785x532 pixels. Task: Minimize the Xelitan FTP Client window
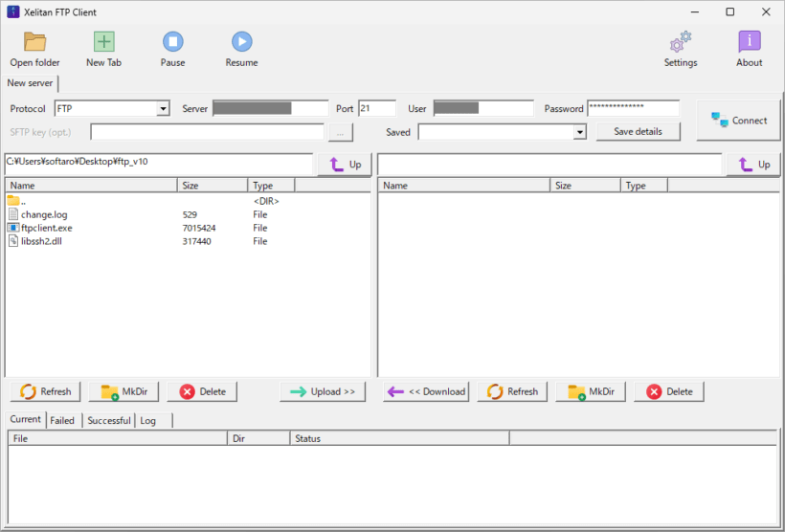click(695, 12)
